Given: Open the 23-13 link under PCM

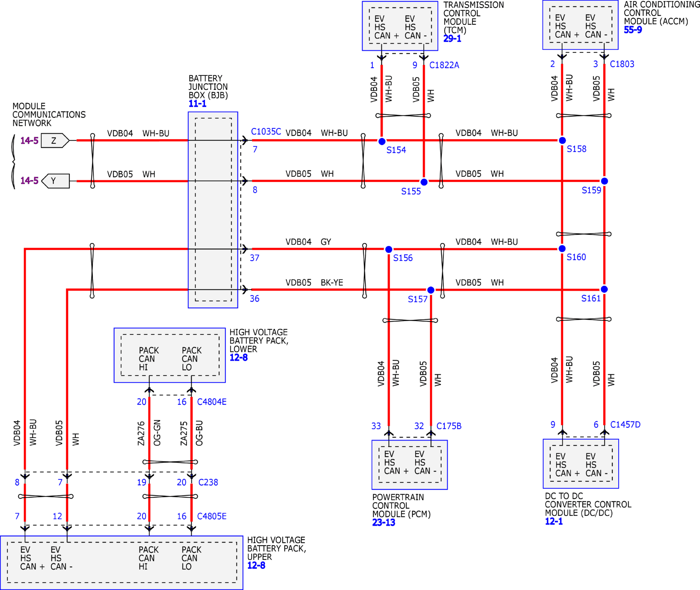Looking at the screenshot, I should (x=384, y=522).
